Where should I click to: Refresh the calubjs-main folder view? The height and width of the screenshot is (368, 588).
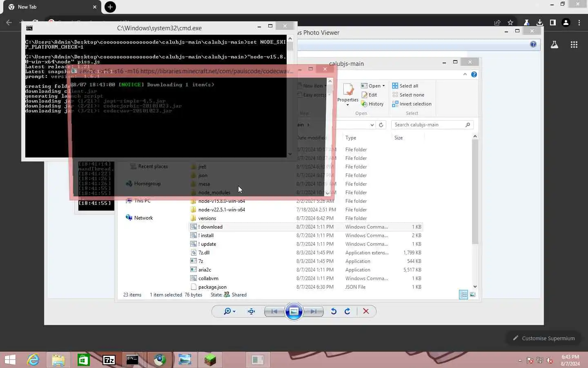(381, 125)
